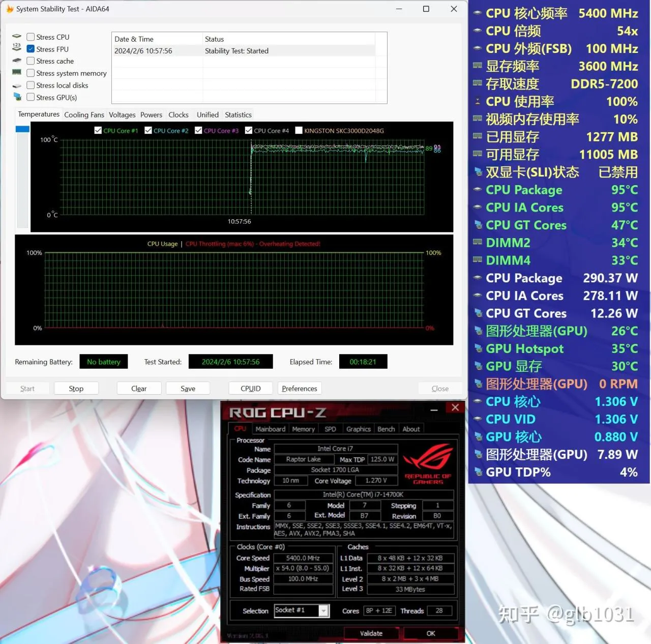The height and width of the screenshot is (644, 651).
Task: Click the ROG Republic of Gamers logo
Action: coord(428,464)
